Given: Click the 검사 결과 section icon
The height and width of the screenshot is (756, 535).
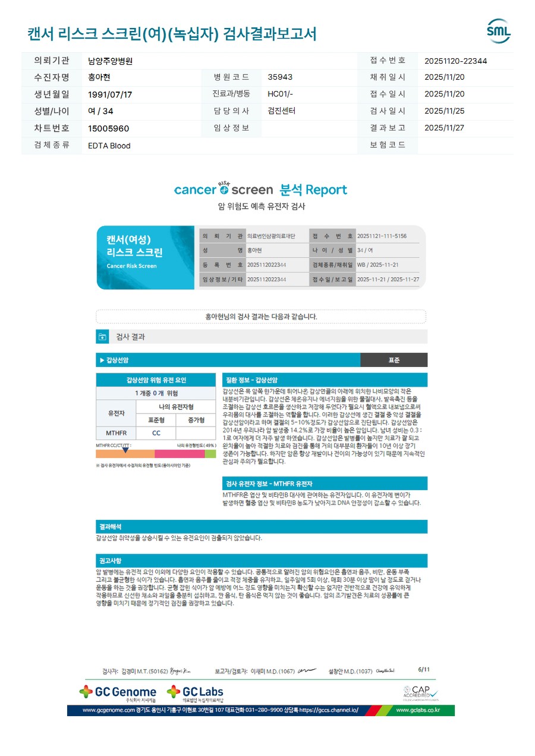Looking at the screenshot, I should pyautogui.click(x=102, y=337).
